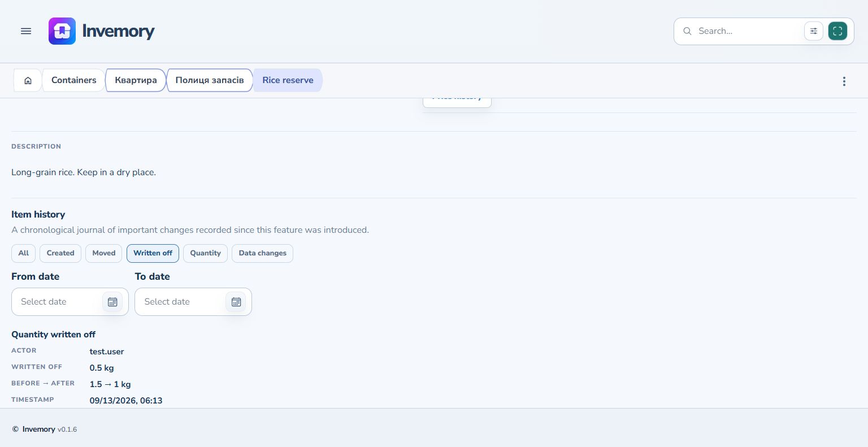Show All history entries filter
The width and height of the screenshot is (868, 447).
[24, 253]
